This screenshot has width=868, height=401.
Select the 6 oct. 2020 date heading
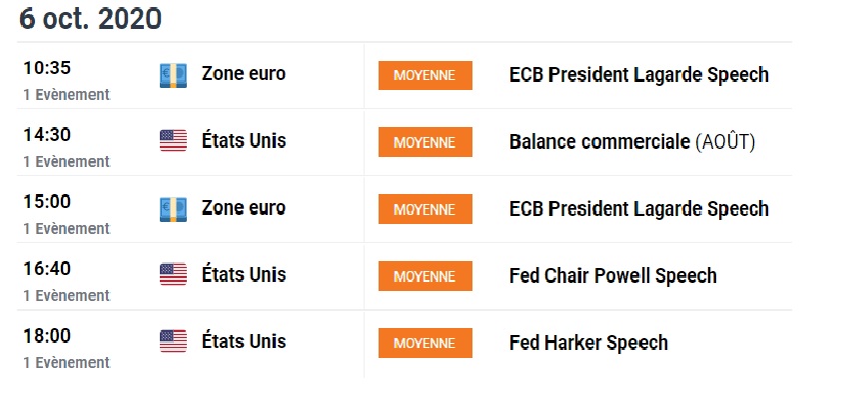tap(90, 19)
